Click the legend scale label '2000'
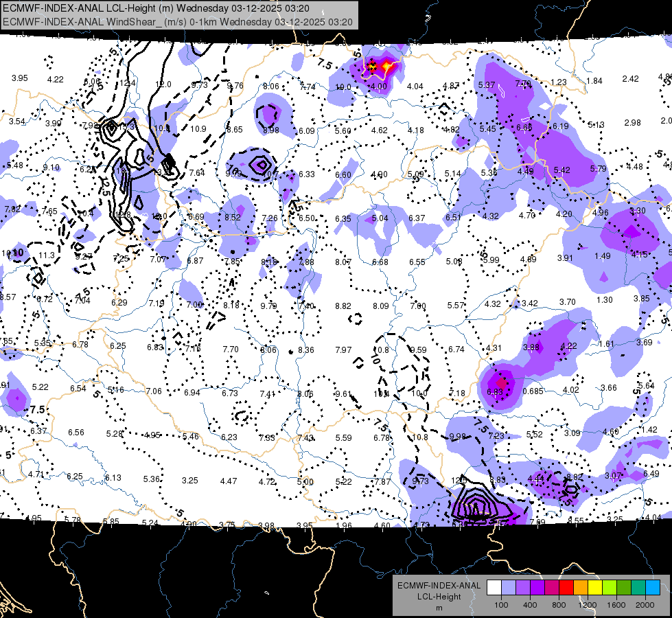 pyautogui.click(x=645, y=605)
